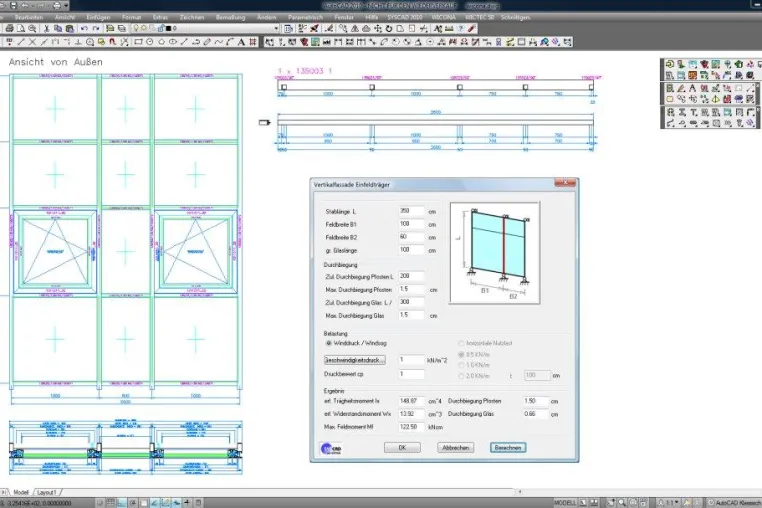Select the 1.0 KN/m radio option
This screenshot has width=762, height=508.
click(461, 365)
